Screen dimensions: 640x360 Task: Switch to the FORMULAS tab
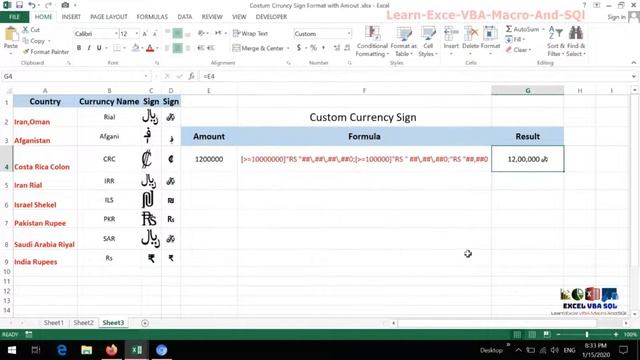(152, 17)
